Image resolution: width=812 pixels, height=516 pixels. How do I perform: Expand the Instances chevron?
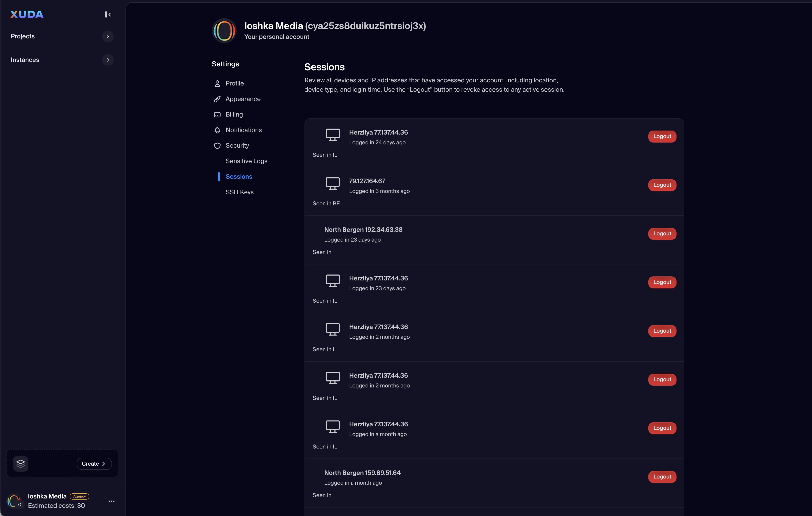point(108,60)
